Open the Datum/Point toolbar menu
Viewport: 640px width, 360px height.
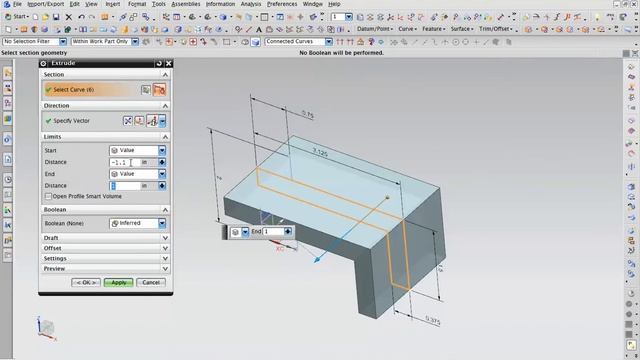(375, 29)
